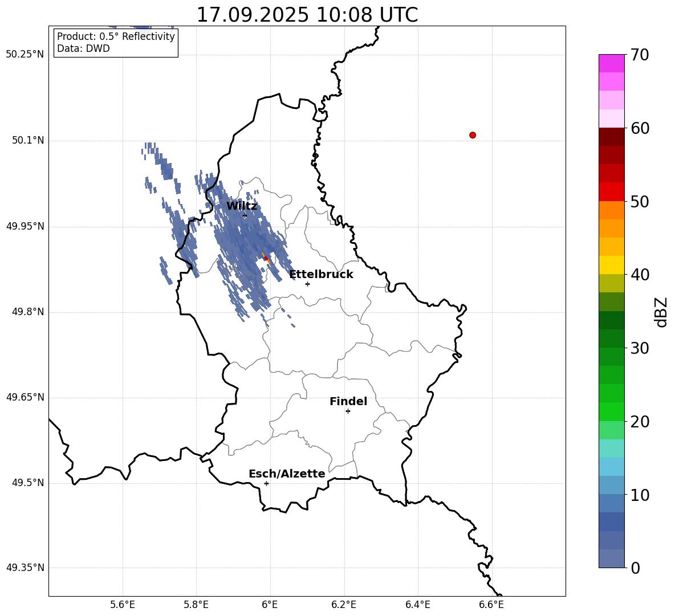This screenshot has width=675, height=616.
Task: Click the 30 tick label on colorbar
Action: 640,348
